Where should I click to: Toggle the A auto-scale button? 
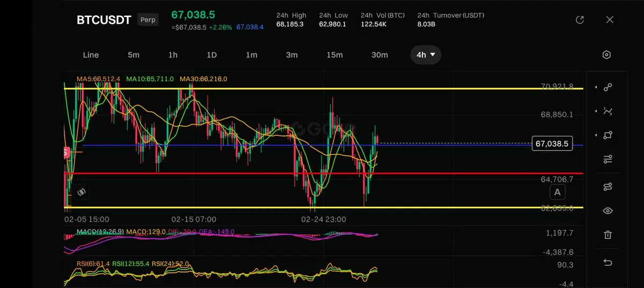pyautogui.click(x=558, y=192)
